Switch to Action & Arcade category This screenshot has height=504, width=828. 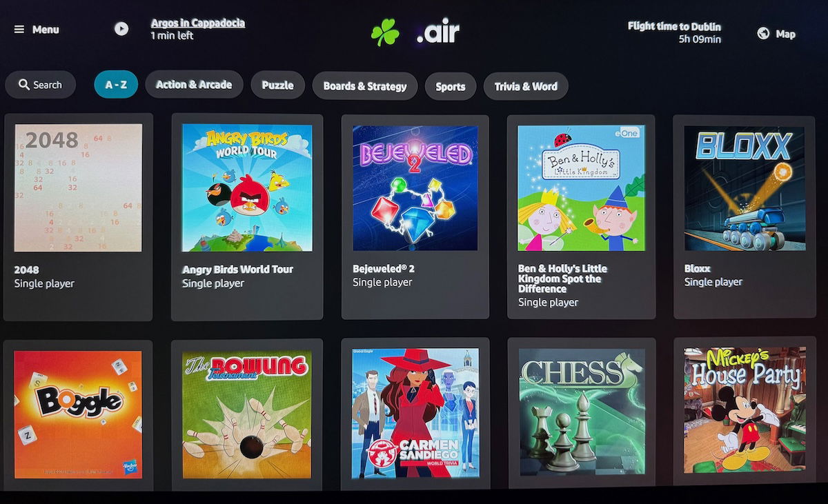(194, 84)
